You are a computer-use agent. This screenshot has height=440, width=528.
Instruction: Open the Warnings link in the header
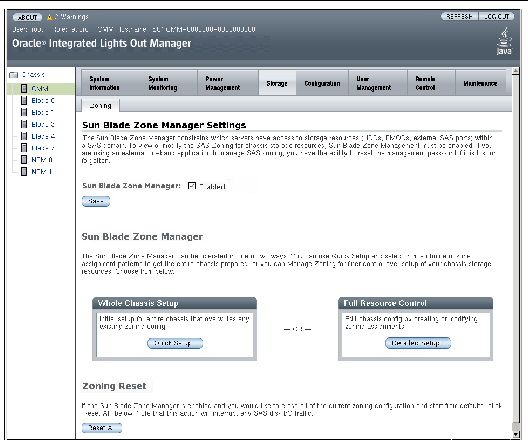pyautogui.click(x=71, y=16)
